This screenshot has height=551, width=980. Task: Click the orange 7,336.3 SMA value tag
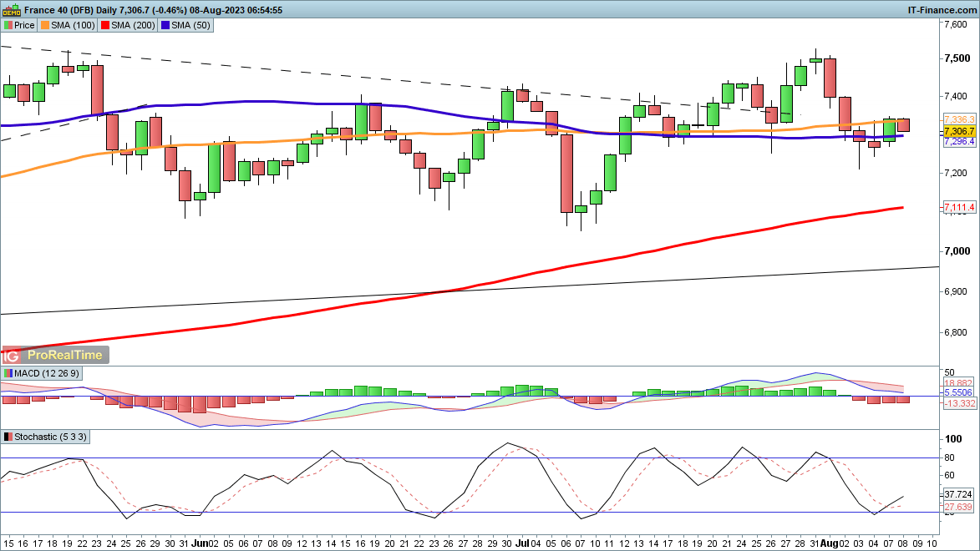pos(959,119)
